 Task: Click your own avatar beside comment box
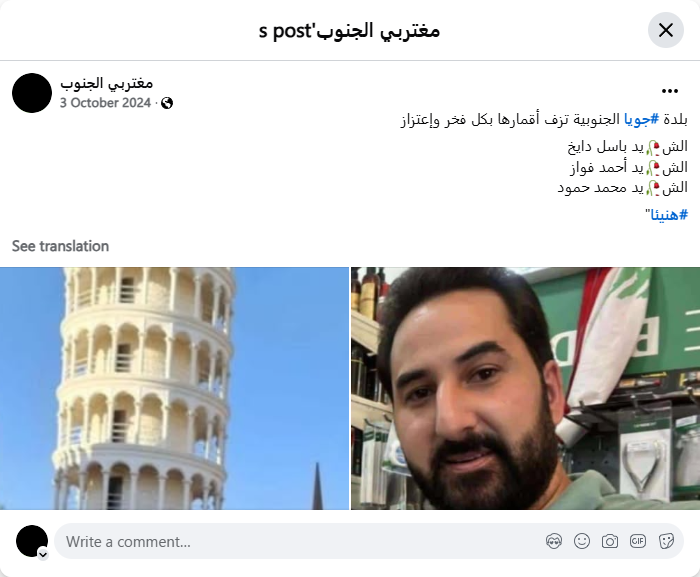32,541
